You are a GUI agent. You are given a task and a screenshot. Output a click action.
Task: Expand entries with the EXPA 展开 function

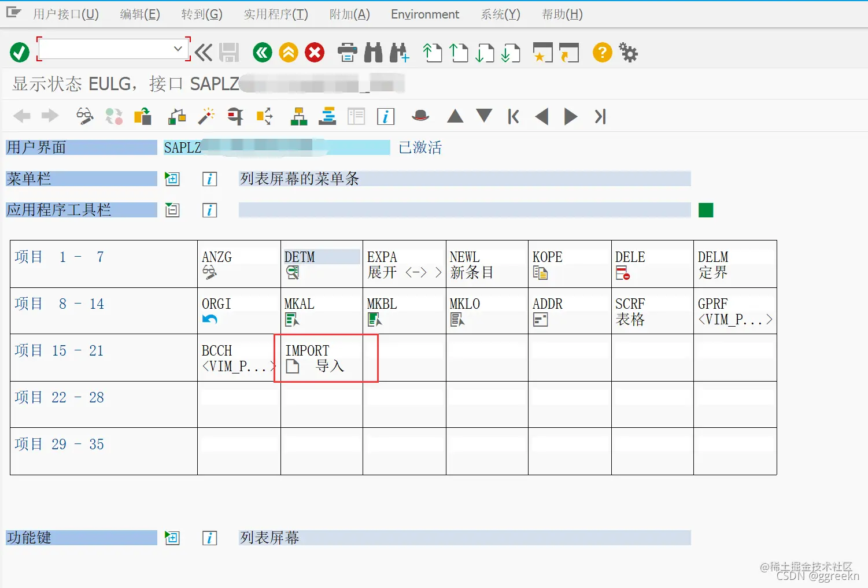(x=404, y=264)
